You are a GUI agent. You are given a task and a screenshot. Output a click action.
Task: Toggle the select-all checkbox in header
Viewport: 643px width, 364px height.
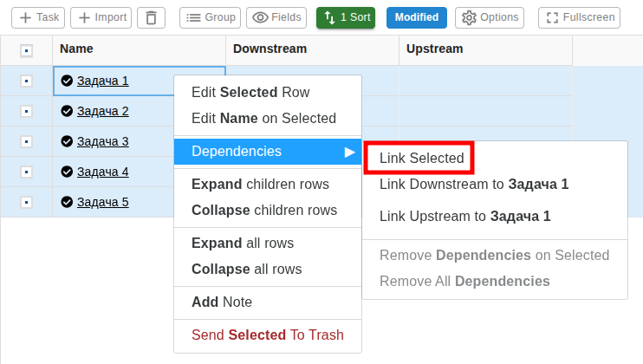point(26,50)
